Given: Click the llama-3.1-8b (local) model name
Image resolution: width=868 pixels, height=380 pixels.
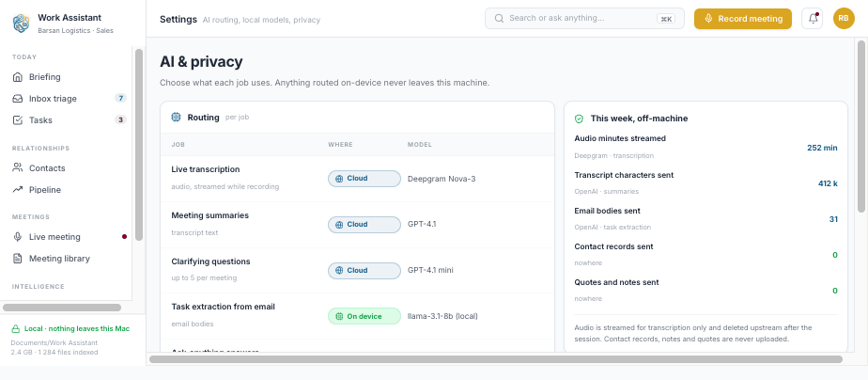Looking at the screenshot, I should (x=442, y=316).
